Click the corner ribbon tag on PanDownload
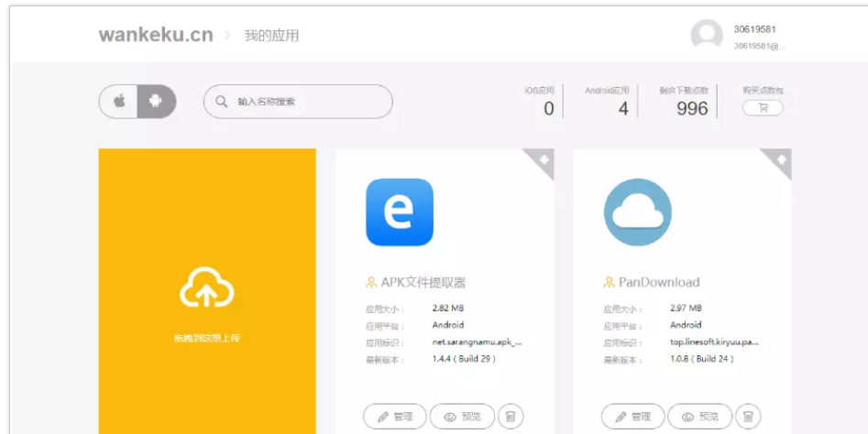This screenshot has width=868, height=434. 781,159
